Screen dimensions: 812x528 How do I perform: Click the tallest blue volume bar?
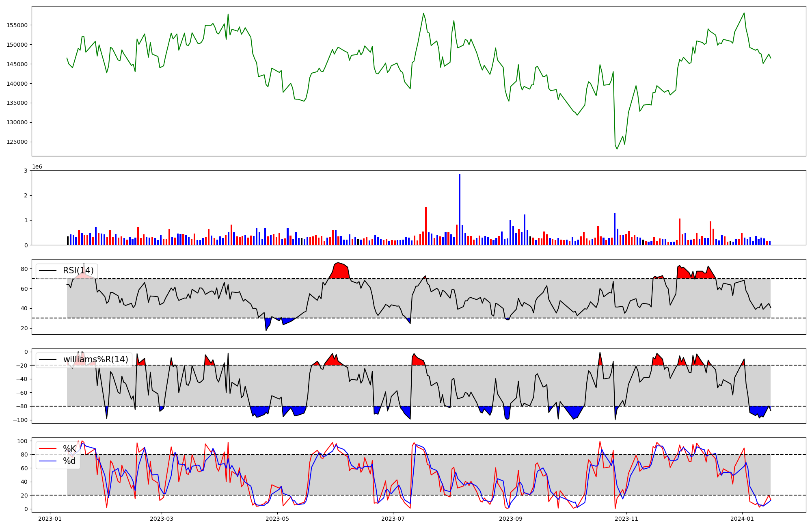pyautogui.click(x=460, y=209)
